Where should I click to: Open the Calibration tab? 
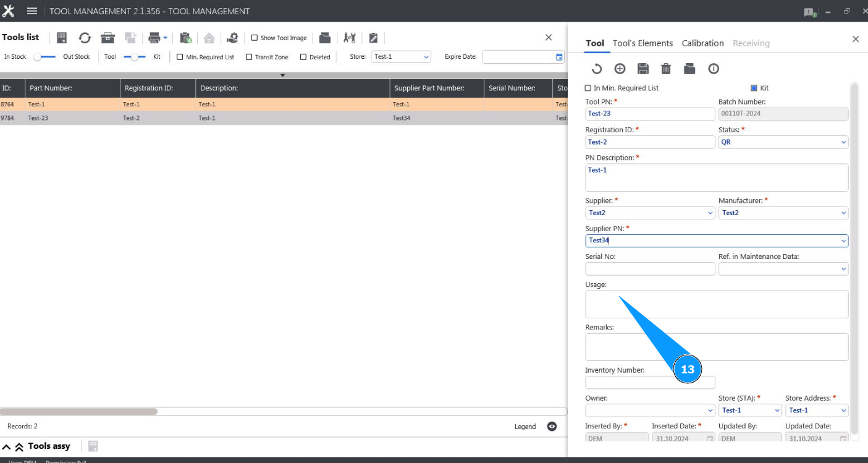pyautogui.click(x=702, y=43)
